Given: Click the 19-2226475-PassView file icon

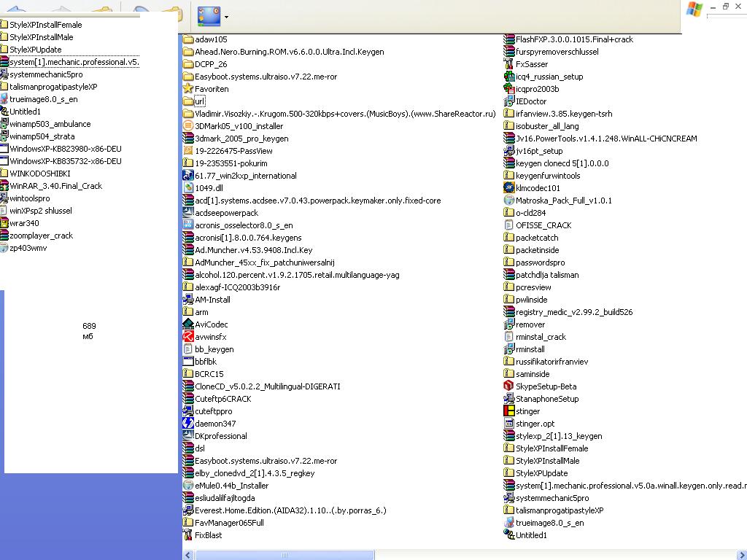Looking at the screenshot, I should pyautogui.click(x=188, y=150).
